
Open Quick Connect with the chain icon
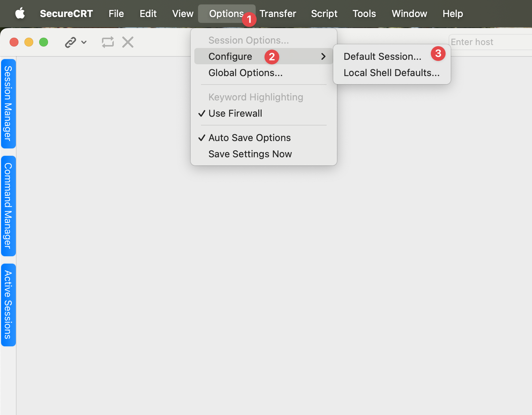70,42
